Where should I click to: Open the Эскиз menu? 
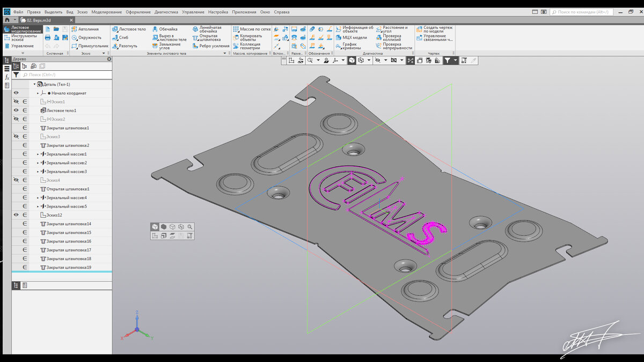coord(83,12)
